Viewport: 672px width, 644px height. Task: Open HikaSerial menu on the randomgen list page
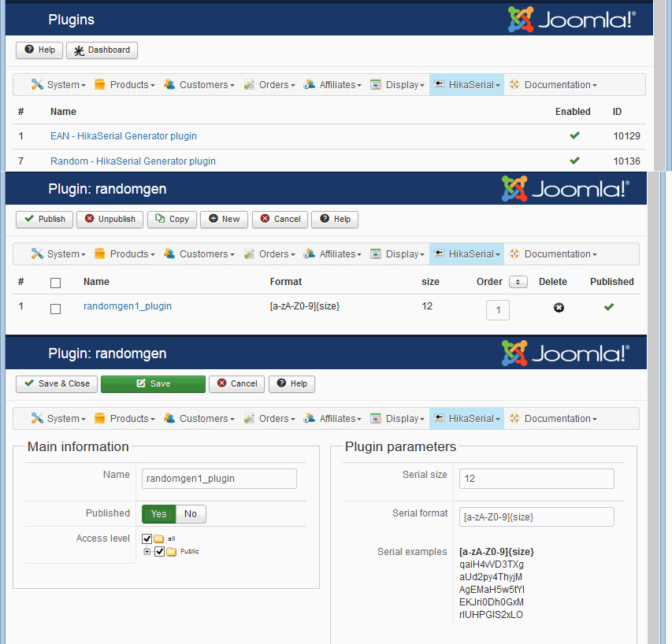click(466, 254)
